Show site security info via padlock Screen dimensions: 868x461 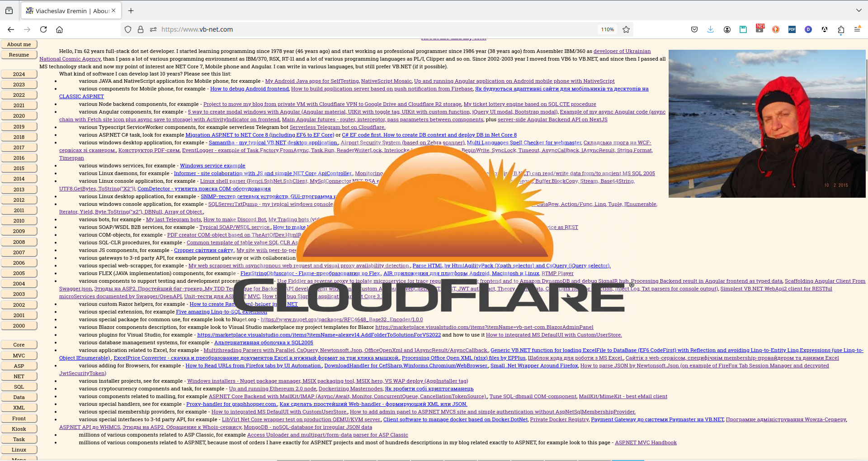click(141, 29)
